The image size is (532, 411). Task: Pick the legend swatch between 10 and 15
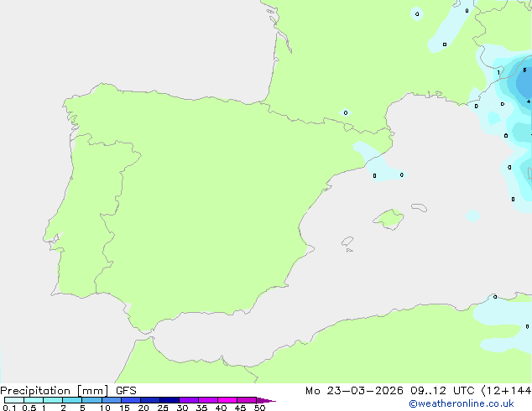point(112,400)
